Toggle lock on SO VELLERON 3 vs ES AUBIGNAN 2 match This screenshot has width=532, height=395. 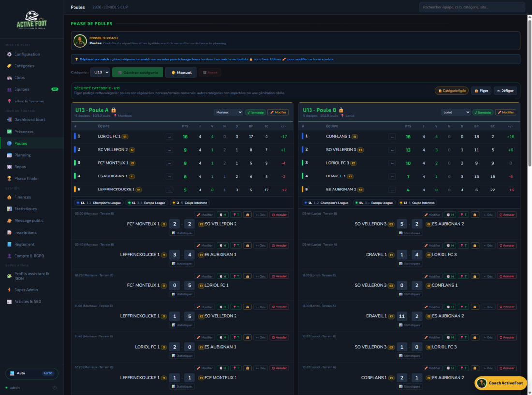coord(474,215)
